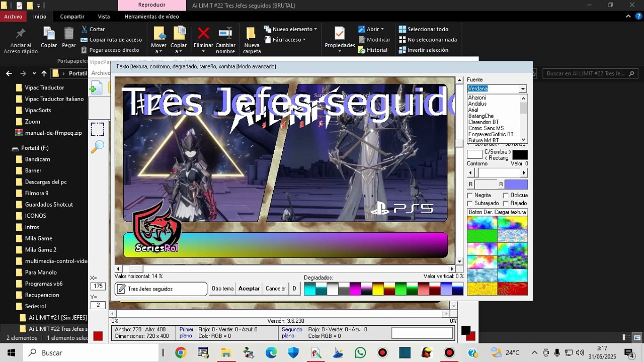
Task: Click the Cambiar nombre icon
Action: (225, 34)
